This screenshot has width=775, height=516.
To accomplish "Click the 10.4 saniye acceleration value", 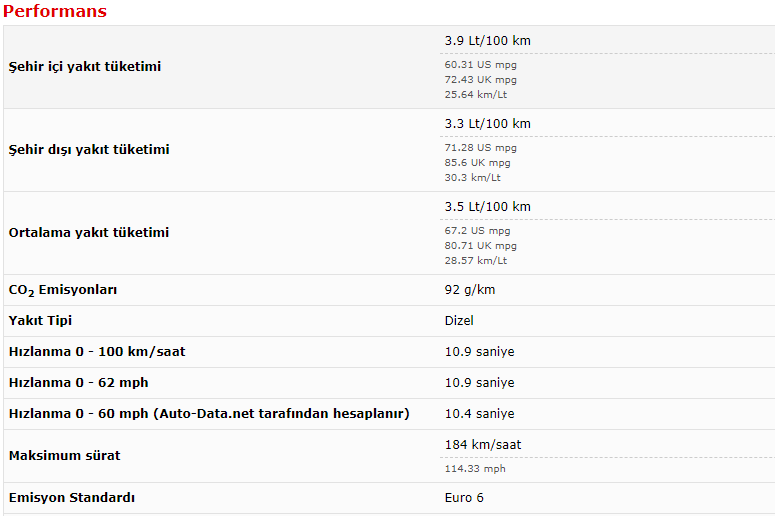I will click(479, 414).
